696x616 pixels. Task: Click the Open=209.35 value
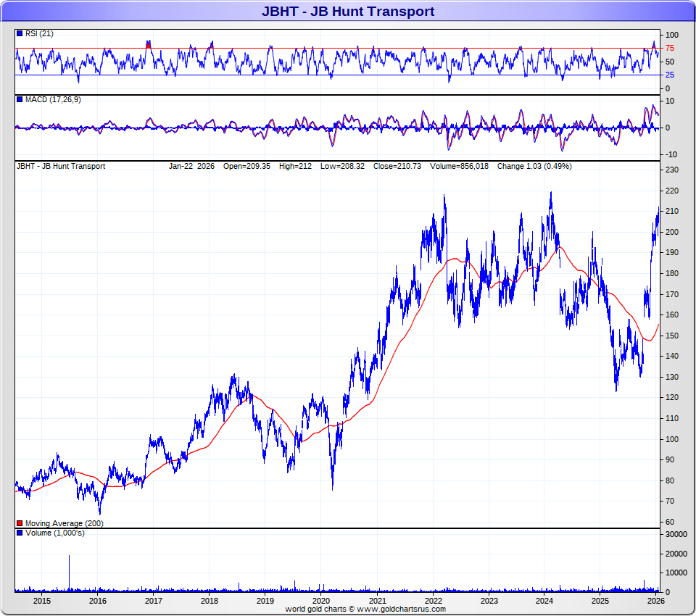pyautogui.click(x=246, y=166)
